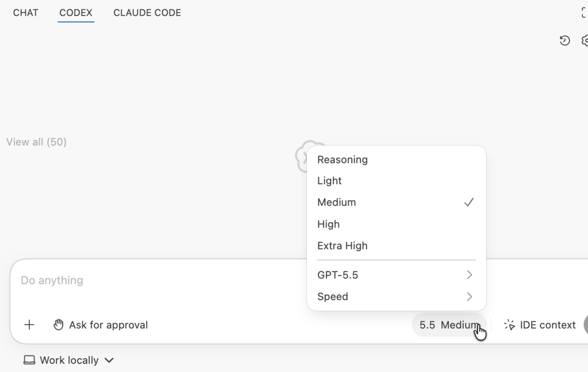This screenshot has height=372, width=588.
Task: Open Codex settings gear icon
Action: (585, 40)
